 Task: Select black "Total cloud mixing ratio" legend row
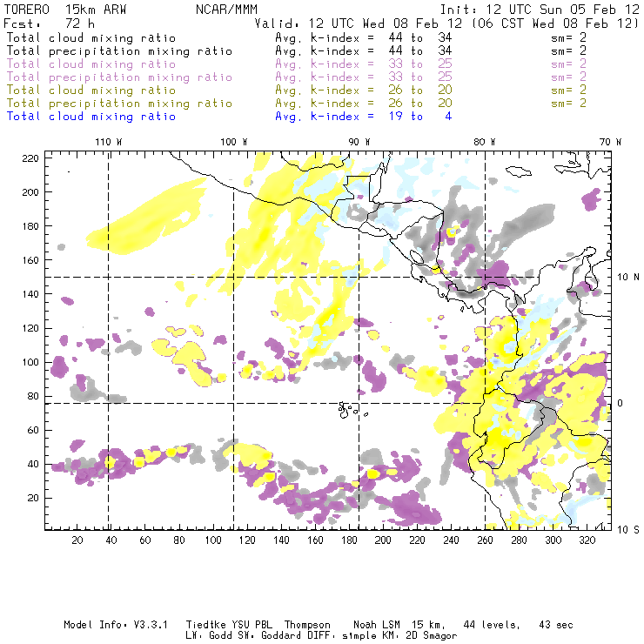(91, 37)
